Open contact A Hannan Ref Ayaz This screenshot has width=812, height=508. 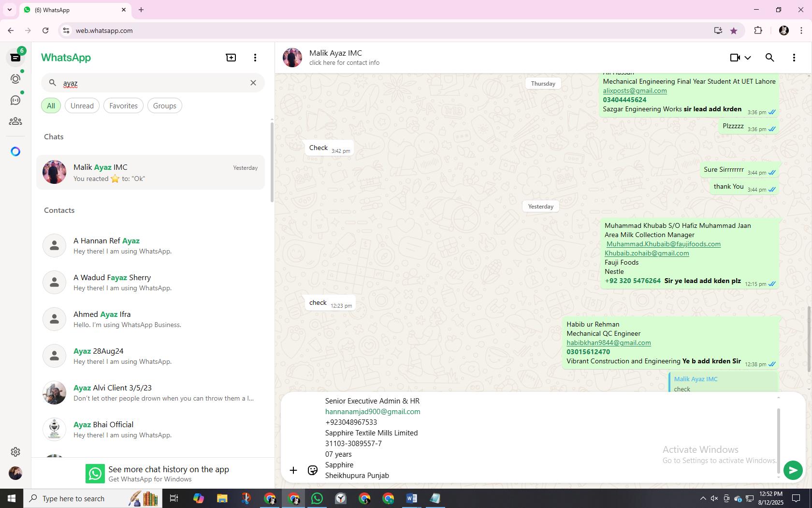tap(150, 245)
